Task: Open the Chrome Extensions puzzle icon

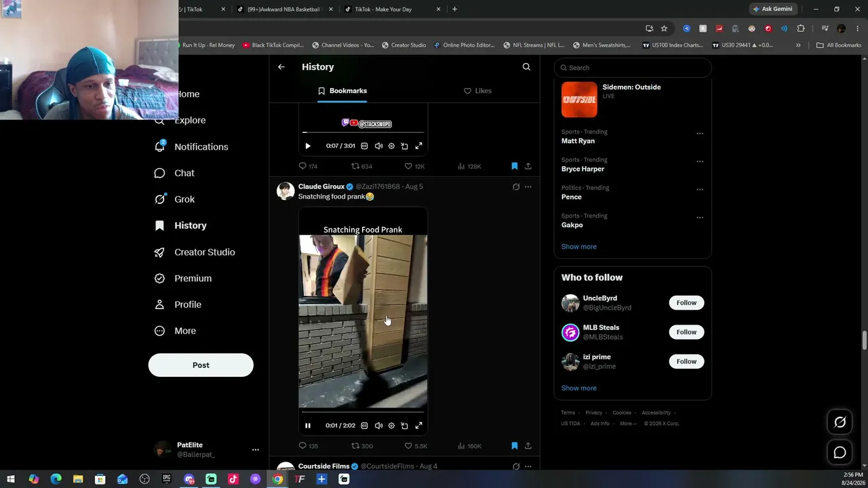Action: 801,28
